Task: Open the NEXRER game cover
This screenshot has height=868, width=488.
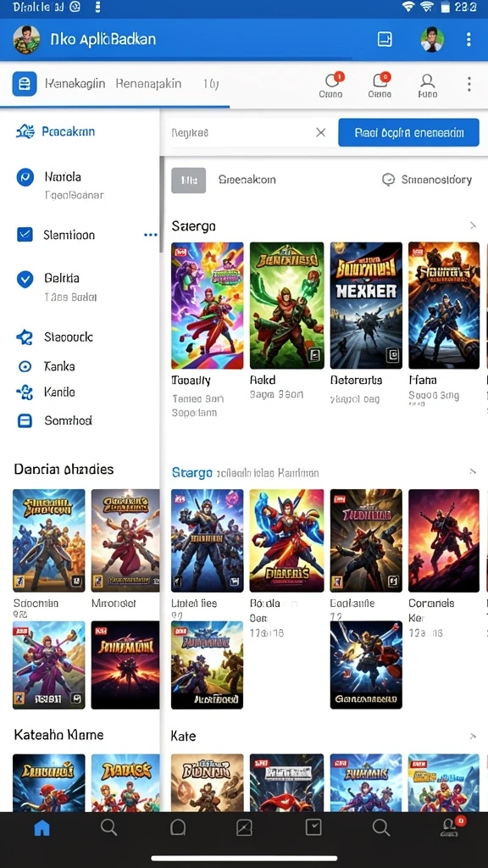Action: pos(366,305)
